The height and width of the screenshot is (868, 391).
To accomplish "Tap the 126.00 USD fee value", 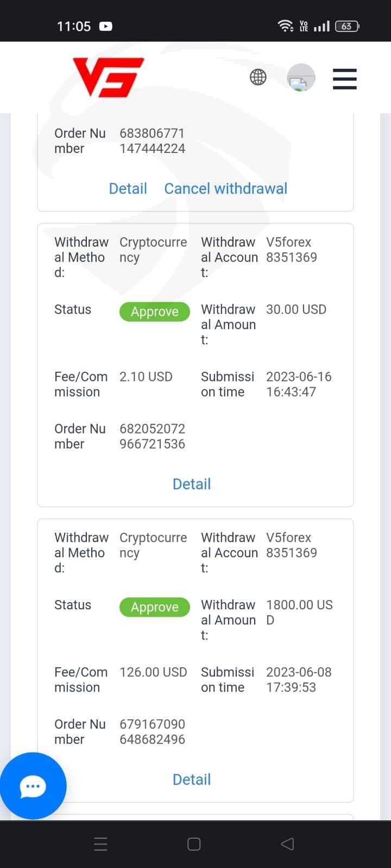I will coord(153,672).
